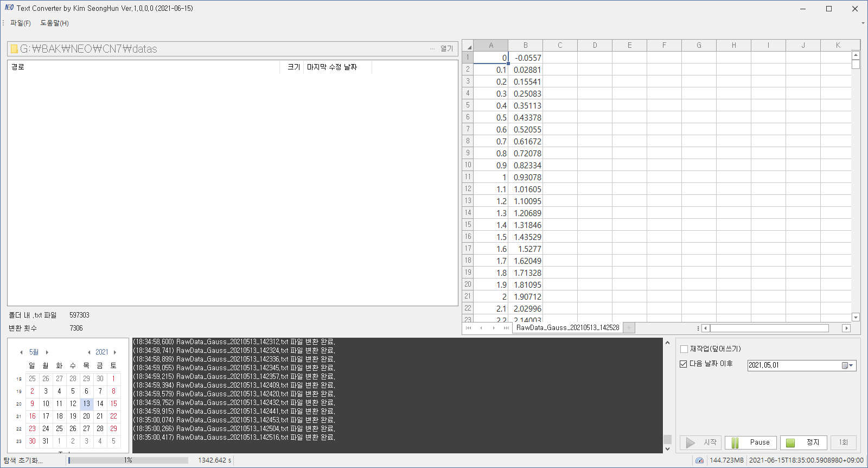Open the 도움말(H) menu
Screen dimensions: 868x468
point(54,23)
